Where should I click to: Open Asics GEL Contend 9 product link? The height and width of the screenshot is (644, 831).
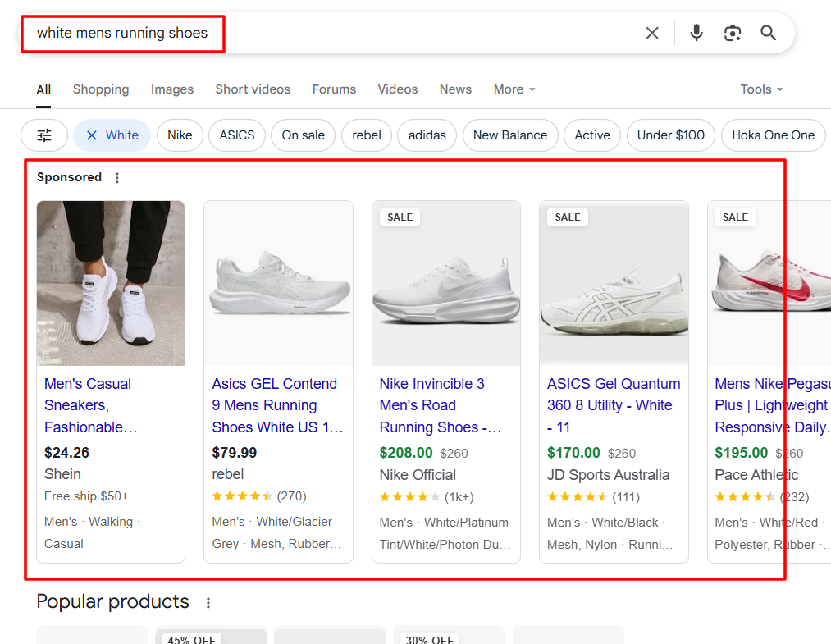277,405
